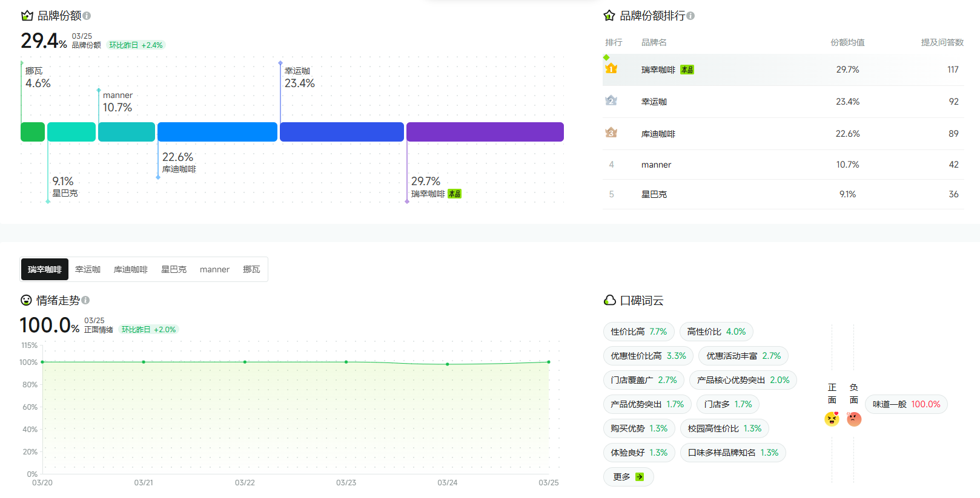This screenshot has height=498, width=980.
Task: Click the info icon beside 品牌份额排行 title
Action: tap(690, 16)
